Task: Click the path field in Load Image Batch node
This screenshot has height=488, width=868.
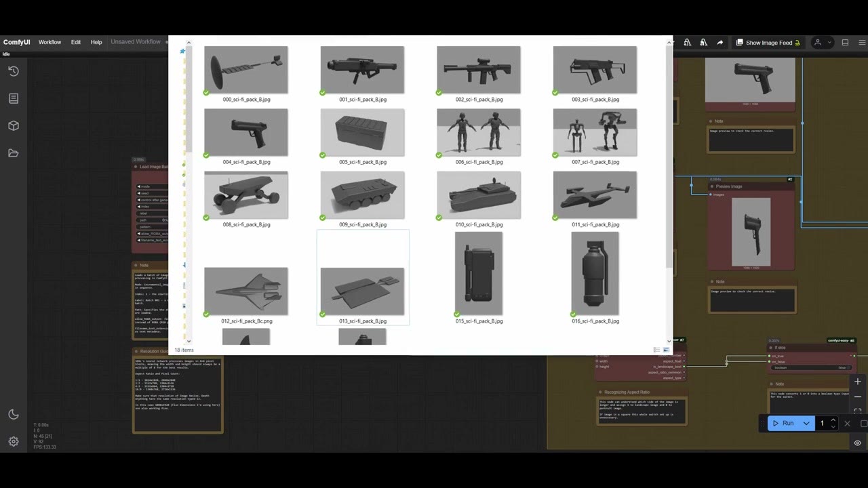Action: 152,220
